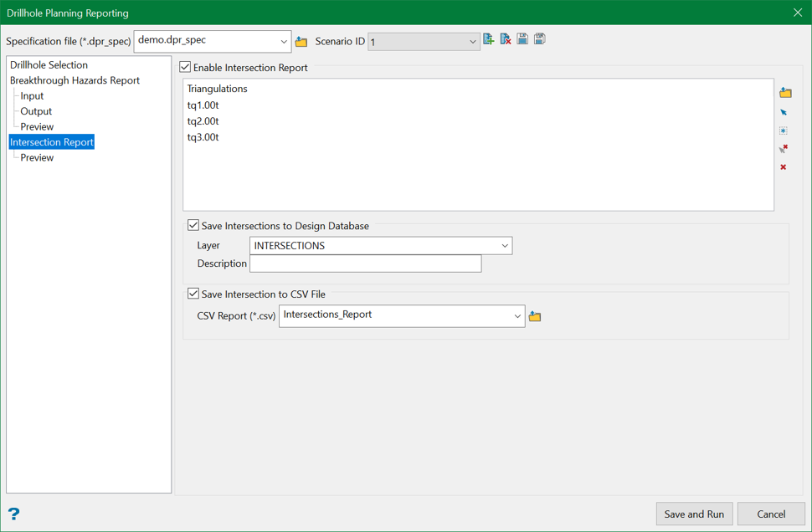Select Drillhole Selection in the tree

coord(49,65)
